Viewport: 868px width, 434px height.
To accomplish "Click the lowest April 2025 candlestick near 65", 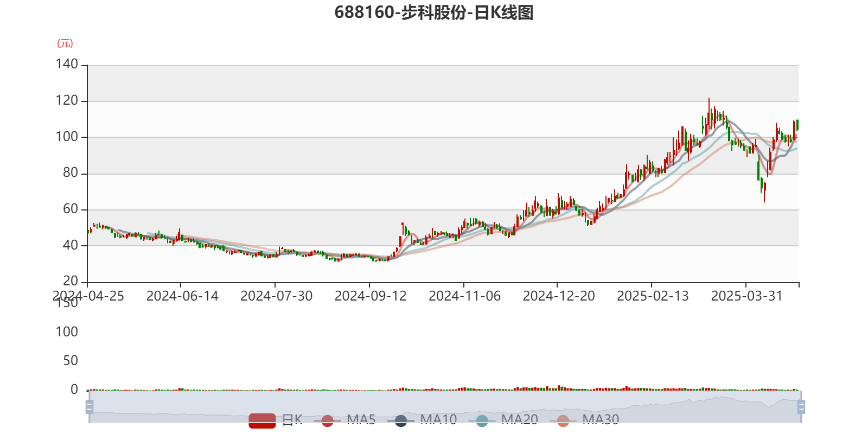I will [x=764, y=192].
